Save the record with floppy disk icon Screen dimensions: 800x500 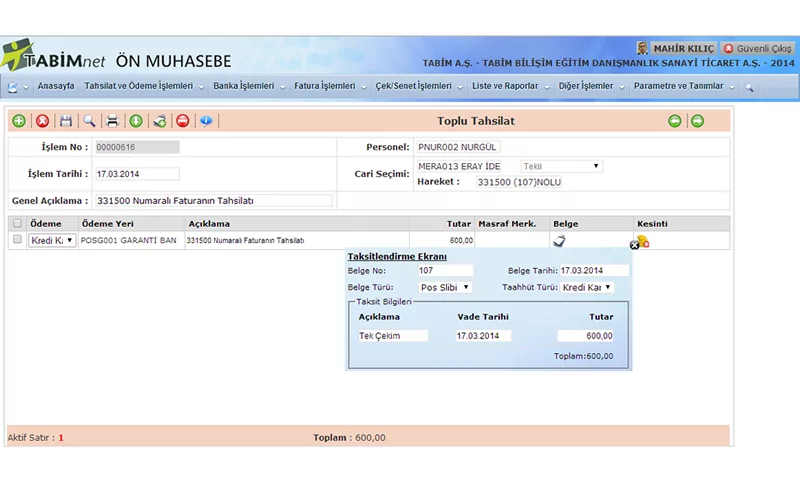coord(66,121)
